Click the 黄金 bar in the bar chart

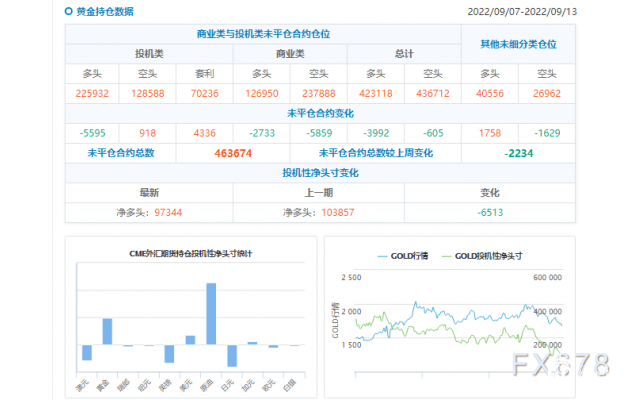107,331
